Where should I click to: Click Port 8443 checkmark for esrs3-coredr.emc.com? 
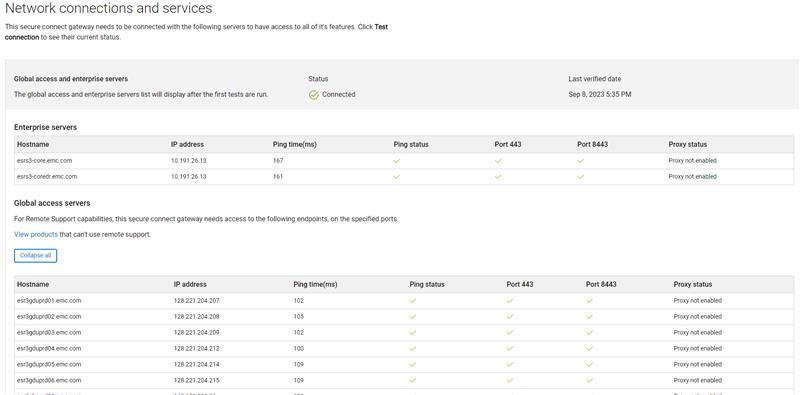[x=581, y=177]
